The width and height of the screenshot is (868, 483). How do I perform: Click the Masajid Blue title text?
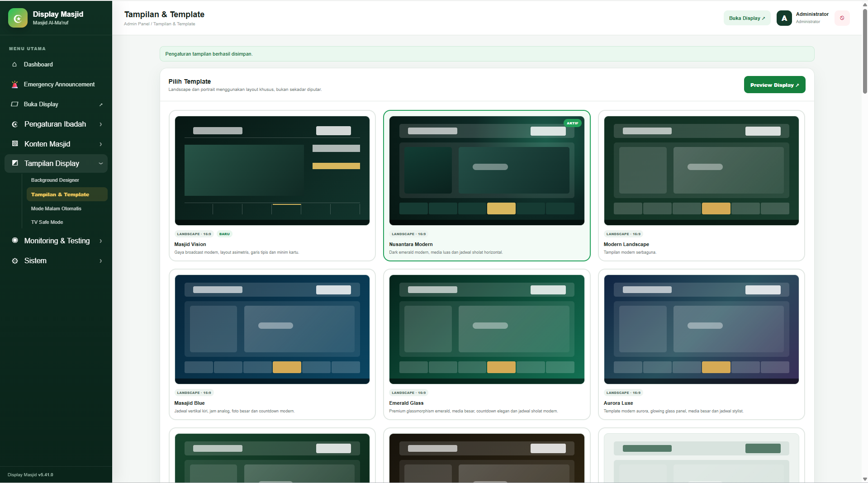[189, 403]
